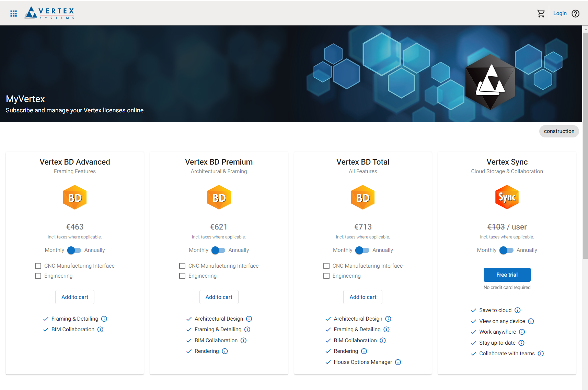Open info icon for BIM Collaboration in BD Premium
588x390 pixels.
pos(243,341)
